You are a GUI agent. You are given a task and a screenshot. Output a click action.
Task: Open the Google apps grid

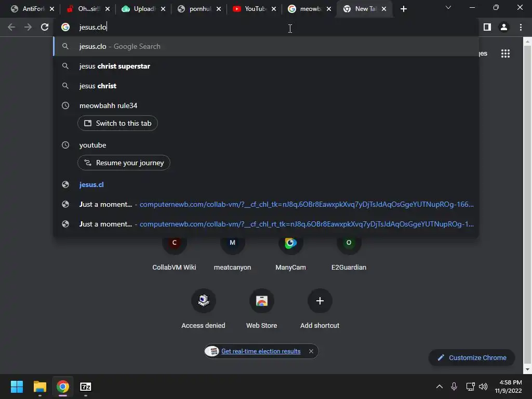coord(506,54)
